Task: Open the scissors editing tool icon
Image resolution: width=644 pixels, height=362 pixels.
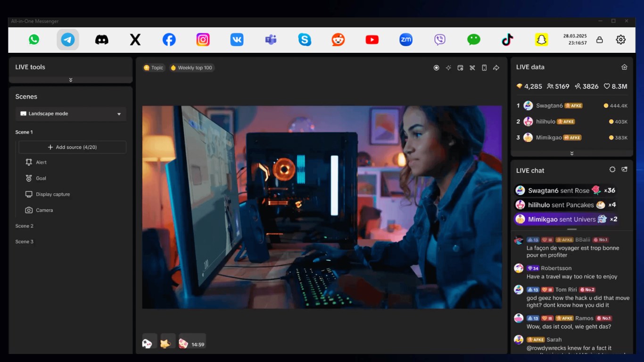Action: click(x=472, y=67)
